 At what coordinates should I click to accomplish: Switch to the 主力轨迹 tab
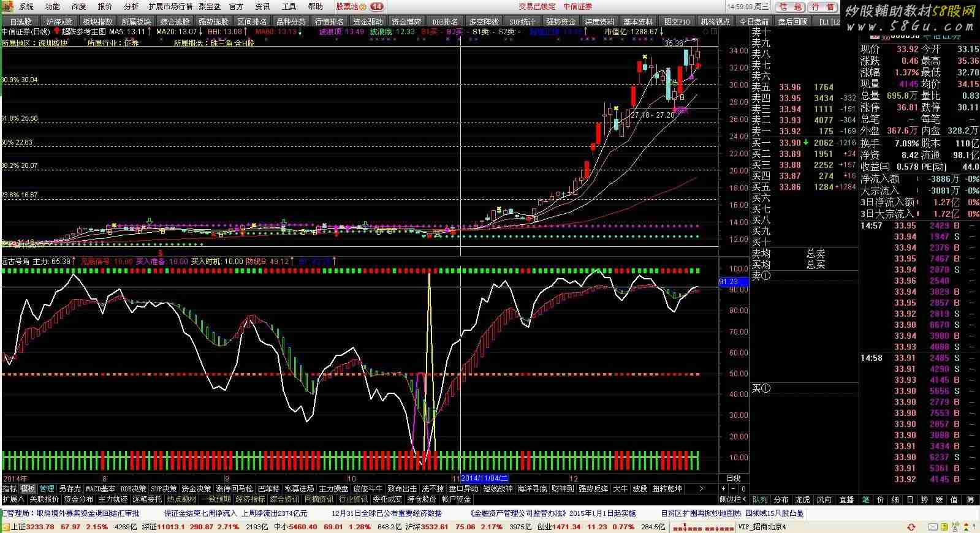[x=113, y=499]
